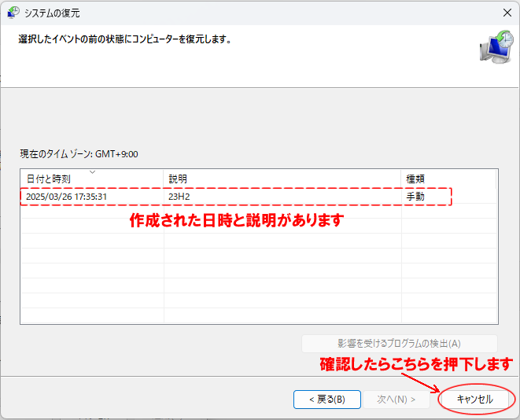Select restore point dated 2025/03/26 17:35:31
The image size is (520, 420).
tap(259, 197)
